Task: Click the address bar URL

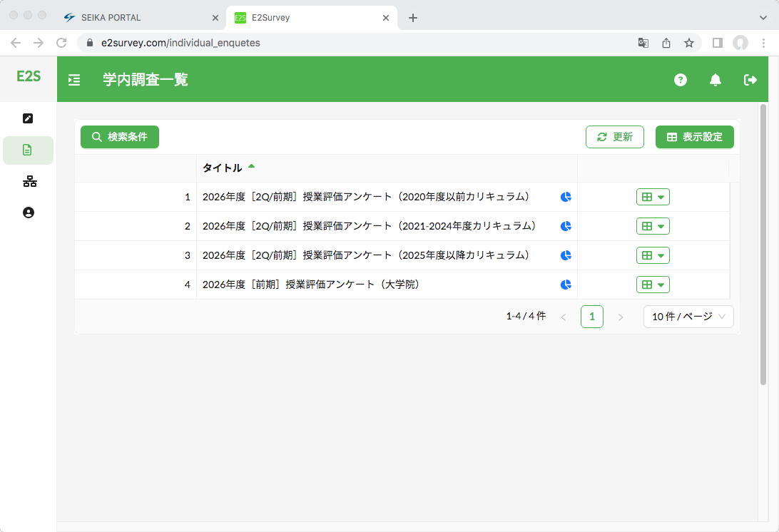Action: (180, 43)
